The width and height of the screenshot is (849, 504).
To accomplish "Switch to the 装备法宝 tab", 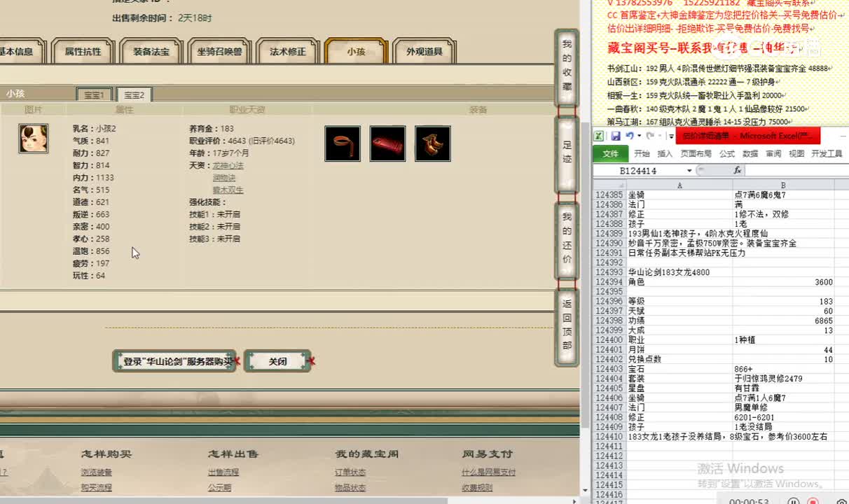I will [151, 52].
